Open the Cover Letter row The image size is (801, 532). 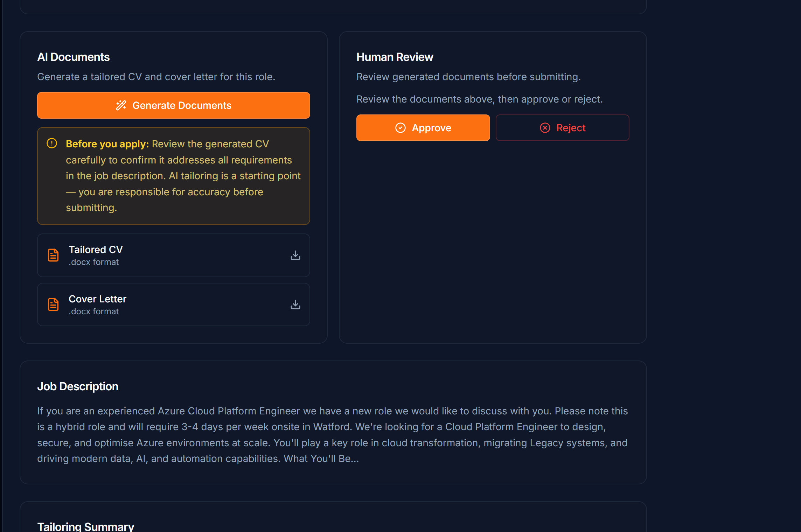tap(174, 304)
